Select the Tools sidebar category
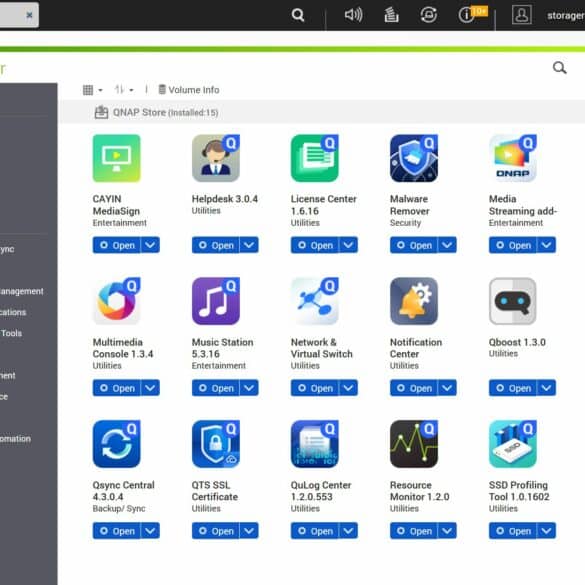Screen dimensions: 585x585 [x=11, y=333]
